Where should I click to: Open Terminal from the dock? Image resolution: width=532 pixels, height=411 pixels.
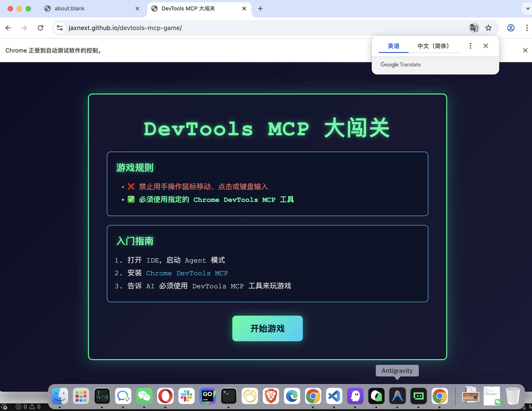point(229,396)
